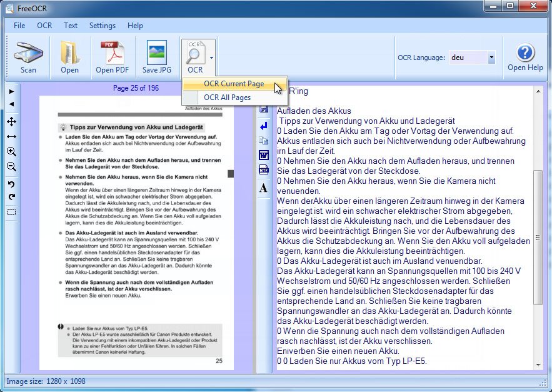Open the OCR Language dropdown

[493, 57]
